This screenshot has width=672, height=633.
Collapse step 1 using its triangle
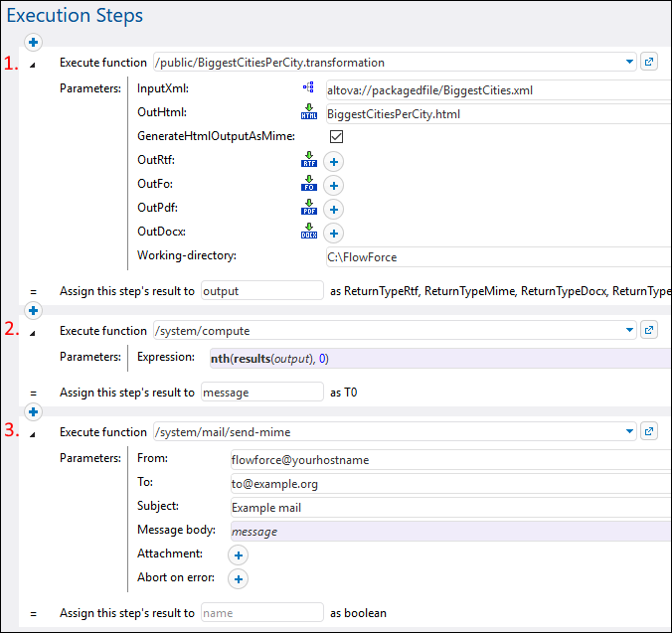click(x=33, y=64)
